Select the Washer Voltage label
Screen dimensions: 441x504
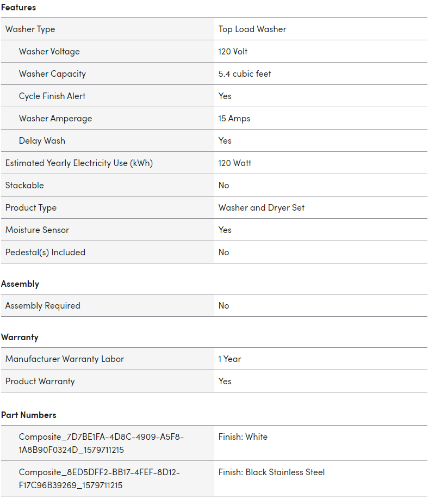click(x=49, y=51)
